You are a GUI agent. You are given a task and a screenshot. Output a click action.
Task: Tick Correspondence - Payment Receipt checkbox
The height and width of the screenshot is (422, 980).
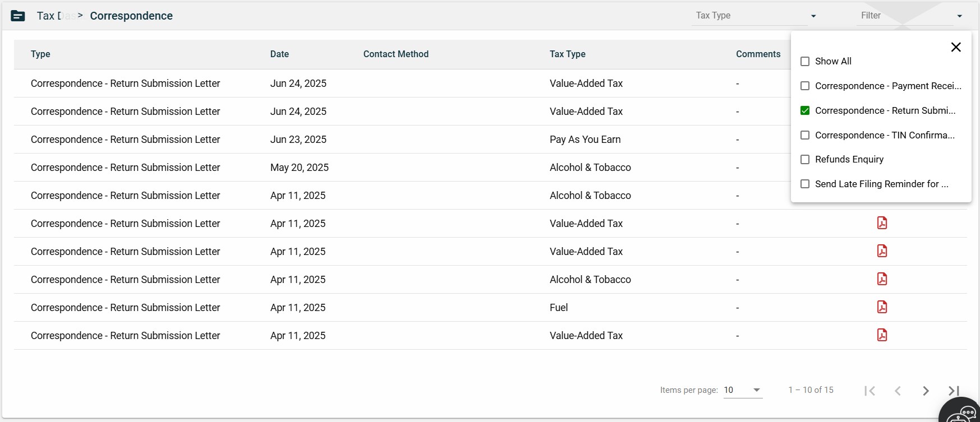[x=805, y=86]
